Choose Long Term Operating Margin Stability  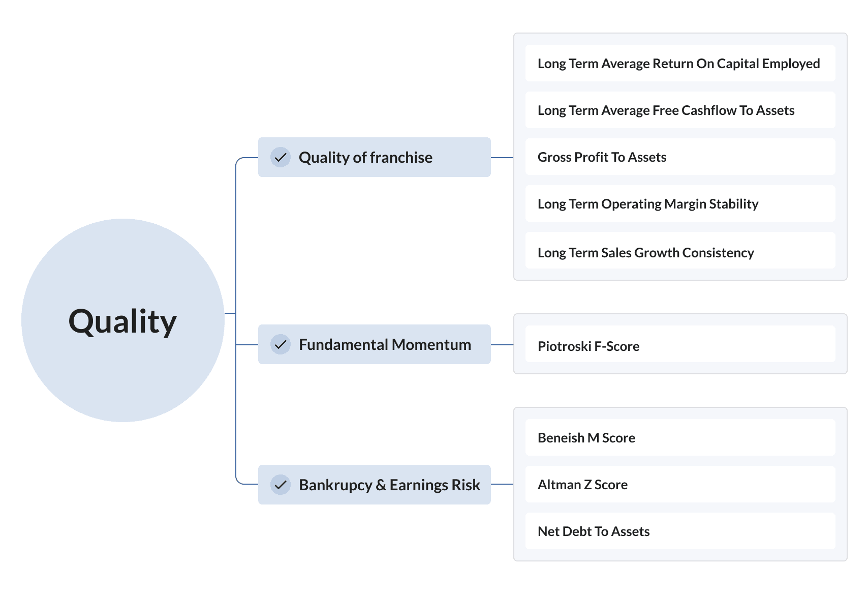tap(680, 203)
